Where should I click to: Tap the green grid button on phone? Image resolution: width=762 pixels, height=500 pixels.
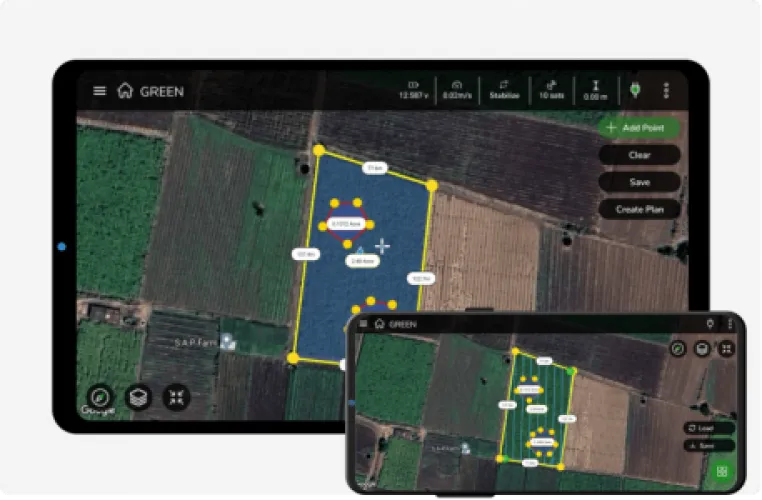pos(721,471)
